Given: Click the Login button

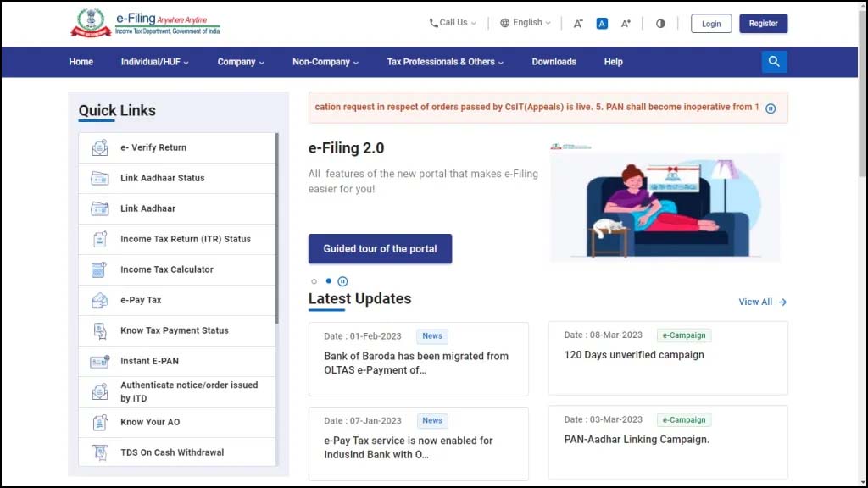Looking at the screenshot, I should click(711, 24).
